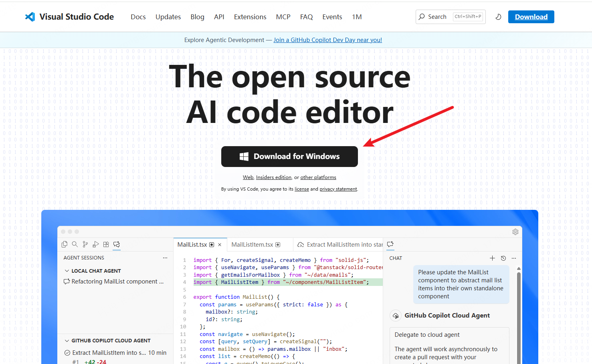This screenshot has width=592, height=364.
Task: Click inside the Search field
Action: pyautogui.click(x=451, y=17)
